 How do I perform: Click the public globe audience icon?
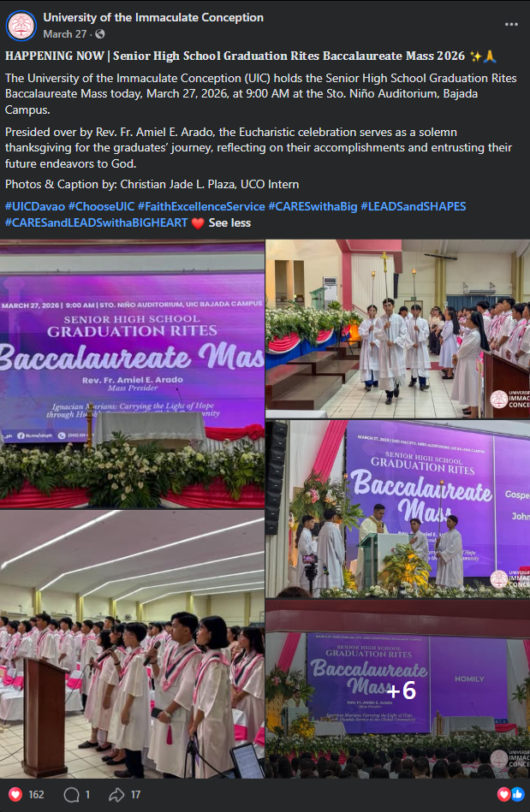pyautogui.click(x=100, y=34)
